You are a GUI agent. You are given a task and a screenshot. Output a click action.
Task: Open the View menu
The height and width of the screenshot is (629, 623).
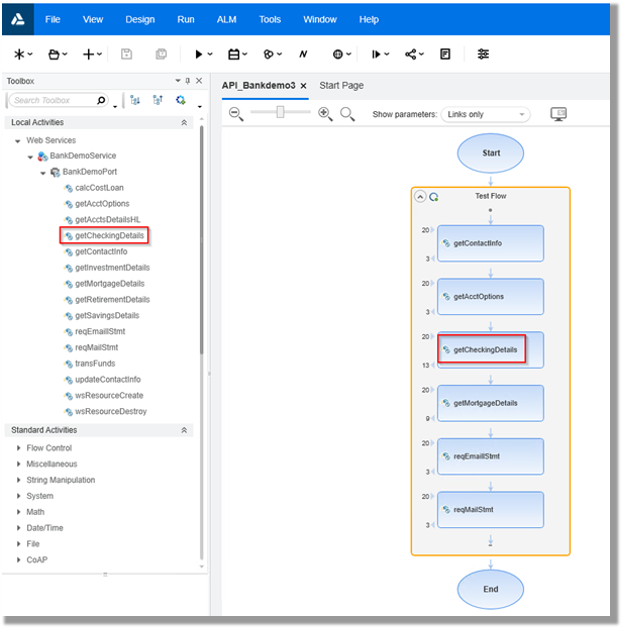tap(93, 19)
